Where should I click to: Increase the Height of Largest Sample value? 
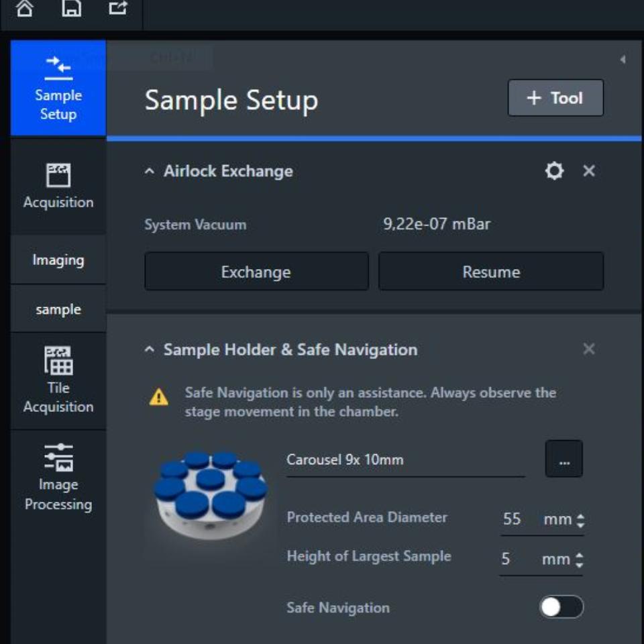[579, 555]
